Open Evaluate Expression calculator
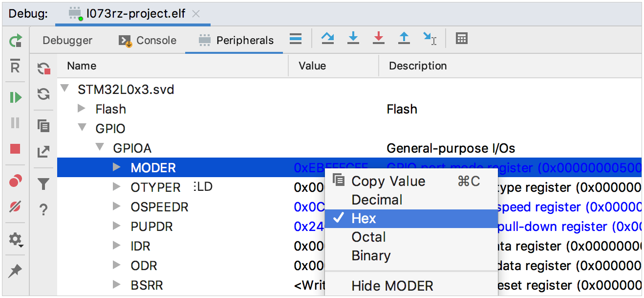 click(461, 39)
